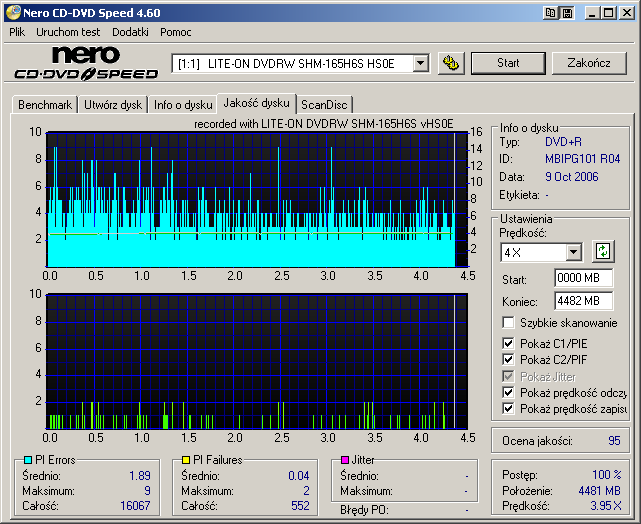
Task: Click the copy-to-clipboard title bar icon
Action: coord(550,13)
